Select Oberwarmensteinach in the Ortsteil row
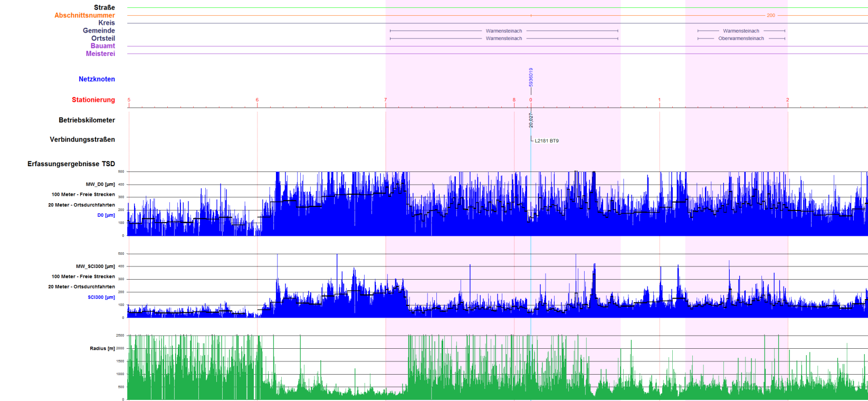Screen dimensions: 868x401 741,39
